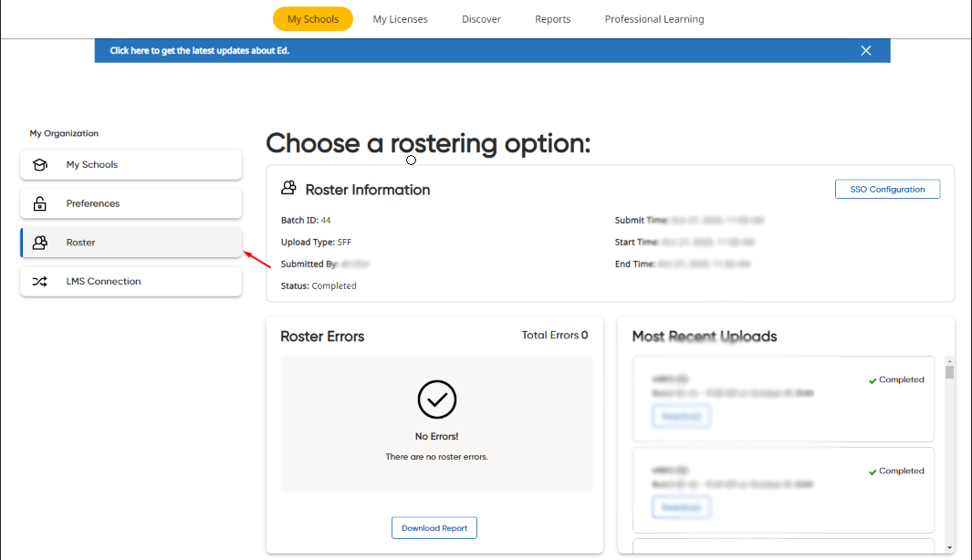Click the lock icon beside Preferences

coord(38,203)
